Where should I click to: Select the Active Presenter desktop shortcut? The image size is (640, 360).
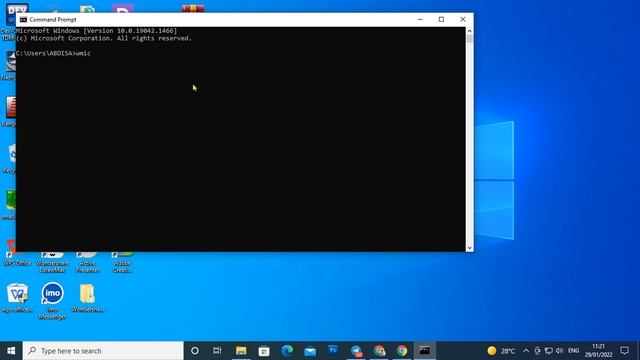[x=87, y=262]
